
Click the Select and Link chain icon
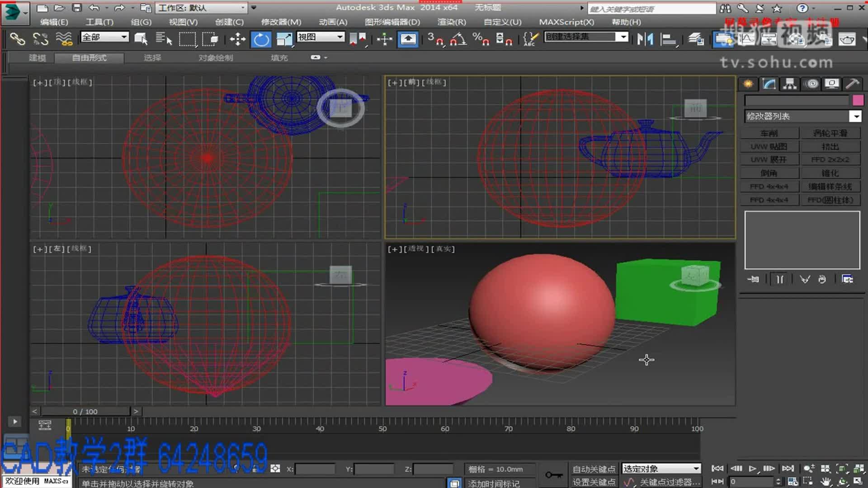click(x=17, y=39)
